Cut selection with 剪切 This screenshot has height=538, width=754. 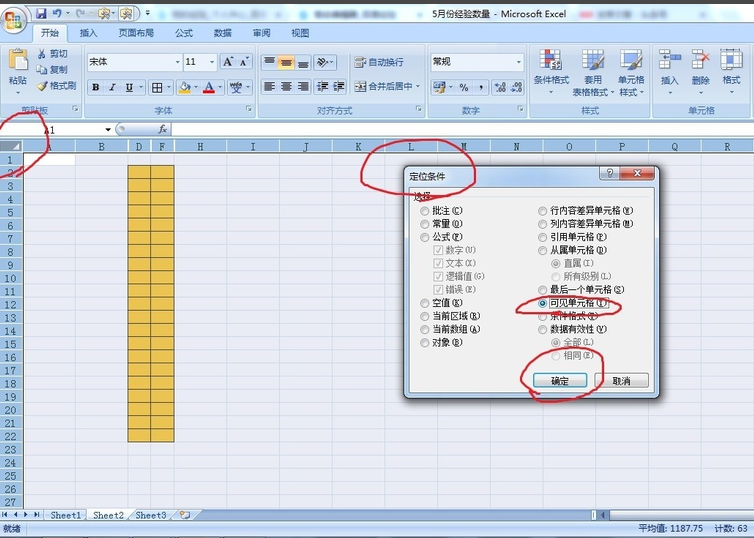pos(53,53)
